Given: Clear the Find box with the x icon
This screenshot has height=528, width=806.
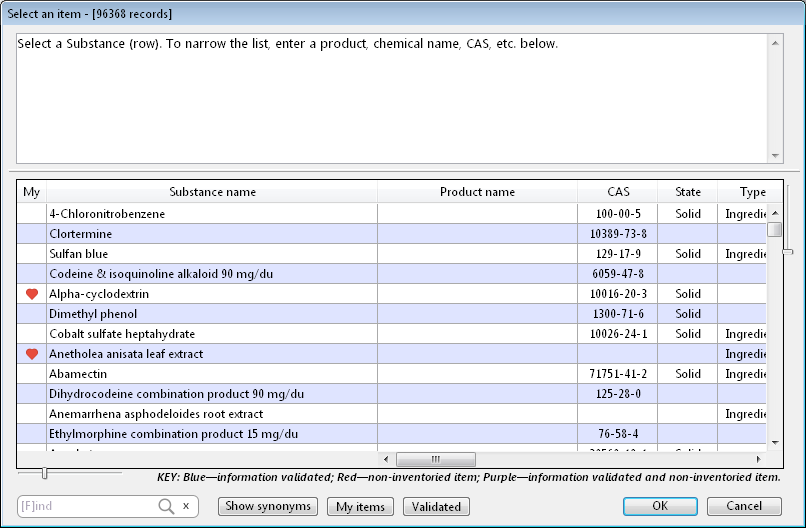Looking at the screenshot, I should pyautogui.click(x=186, y=506).
